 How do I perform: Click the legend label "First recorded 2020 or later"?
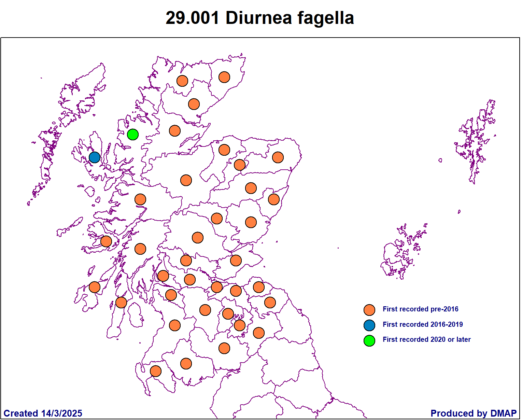pos(426,339)
